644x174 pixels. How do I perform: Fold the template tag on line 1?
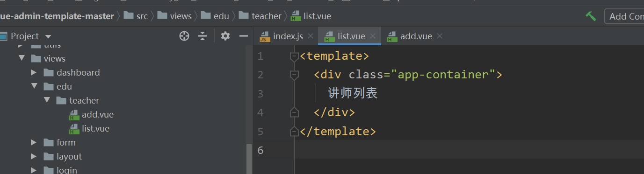coord(294,56)
